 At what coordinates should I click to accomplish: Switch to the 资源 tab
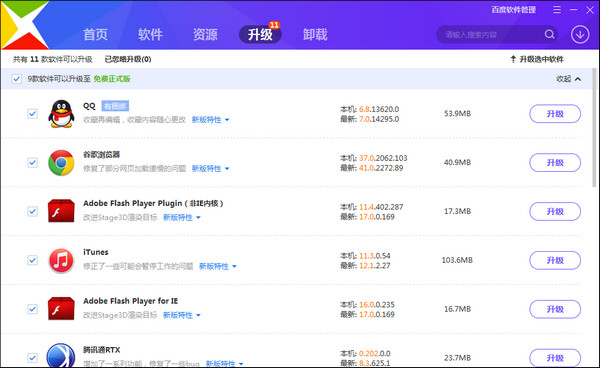point(205,34)
